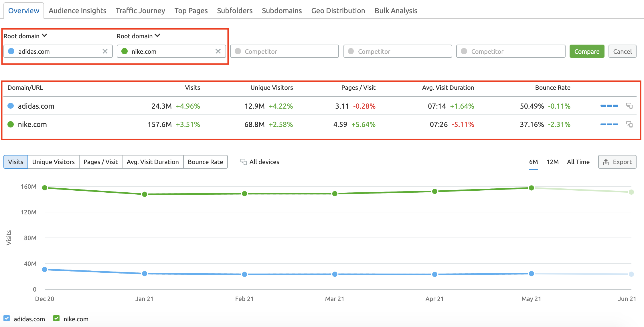
Task: Expand second Root domain dropdown above nike.com
Action: (139, 36)
